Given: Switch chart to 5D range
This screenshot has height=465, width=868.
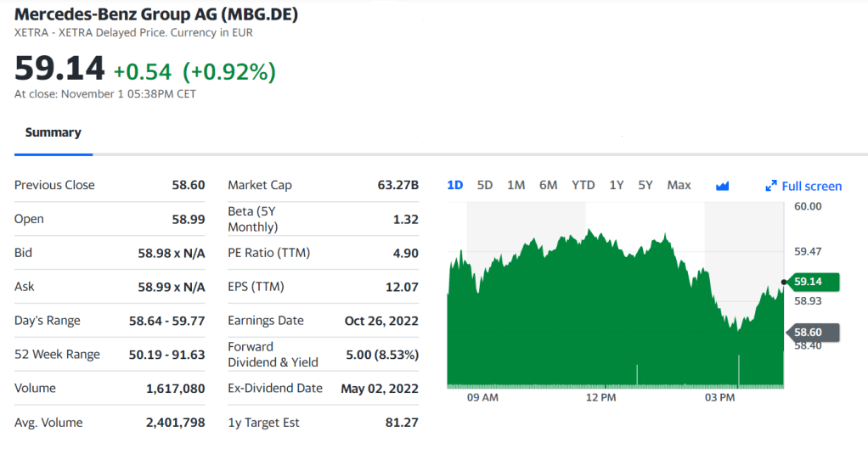Looking at the screenshot, I should coord(485,185).
